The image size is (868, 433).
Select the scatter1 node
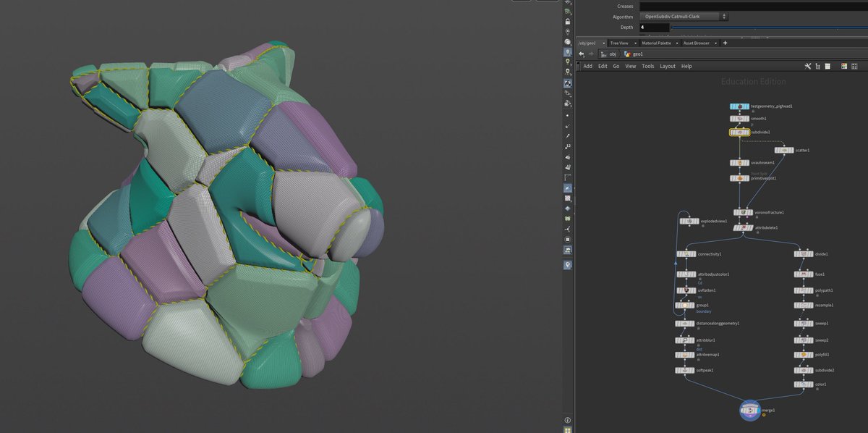[784, 150]
